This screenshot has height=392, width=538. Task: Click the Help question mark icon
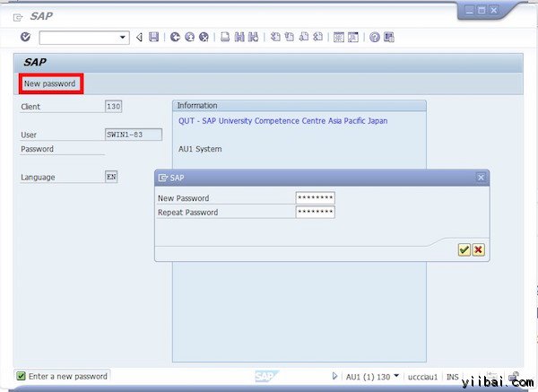[x=375, y=37]
